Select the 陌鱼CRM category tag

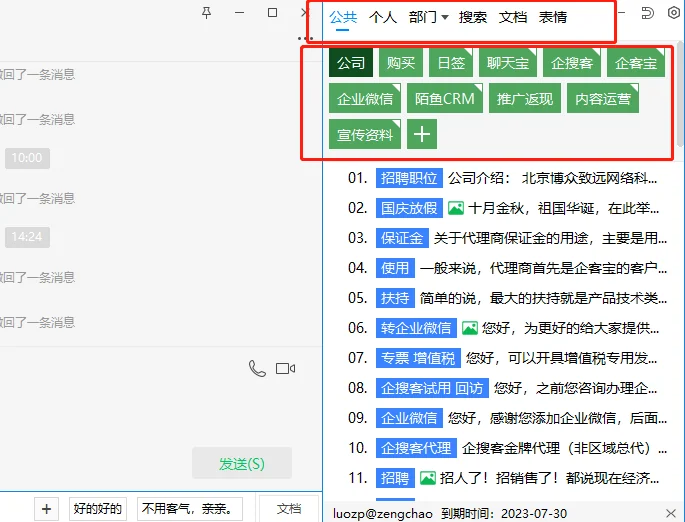(x=445, y=98)
